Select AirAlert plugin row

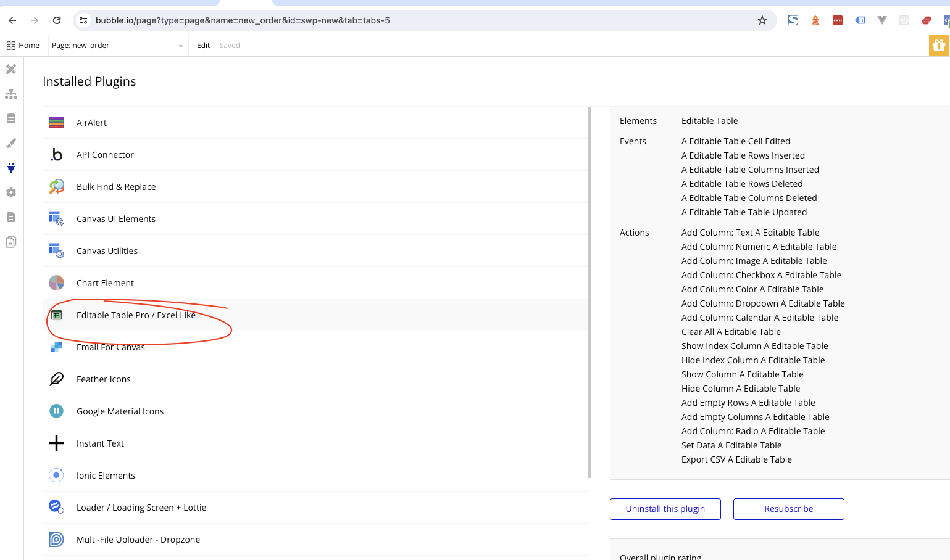click(315, 123)
